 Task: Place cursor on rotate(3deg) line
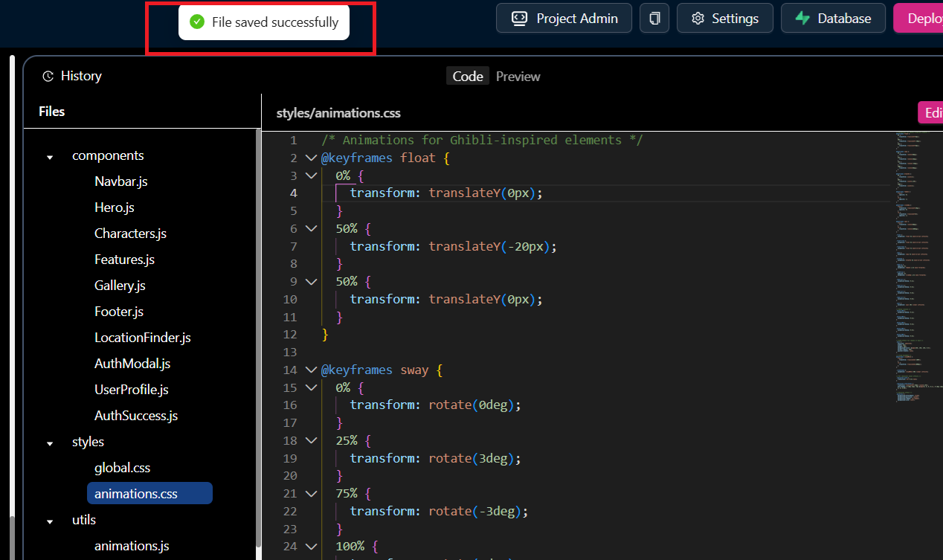click(x=436, y=458)
